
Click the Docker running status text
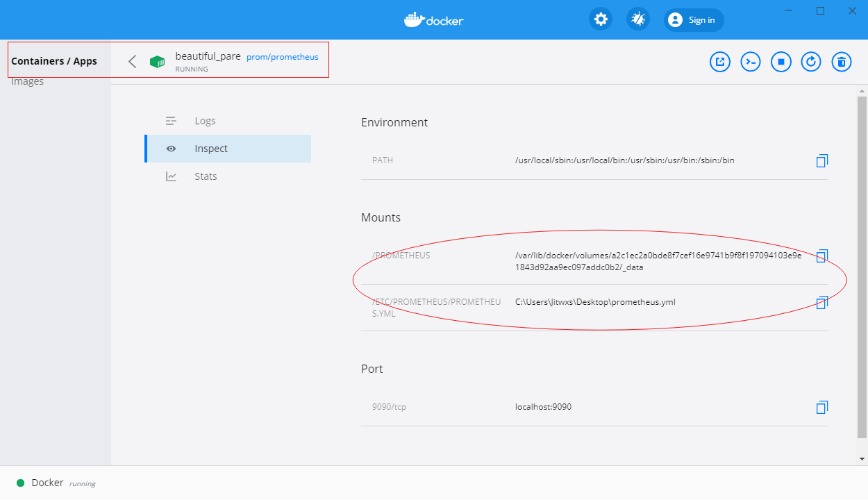[x=63, y=483]
